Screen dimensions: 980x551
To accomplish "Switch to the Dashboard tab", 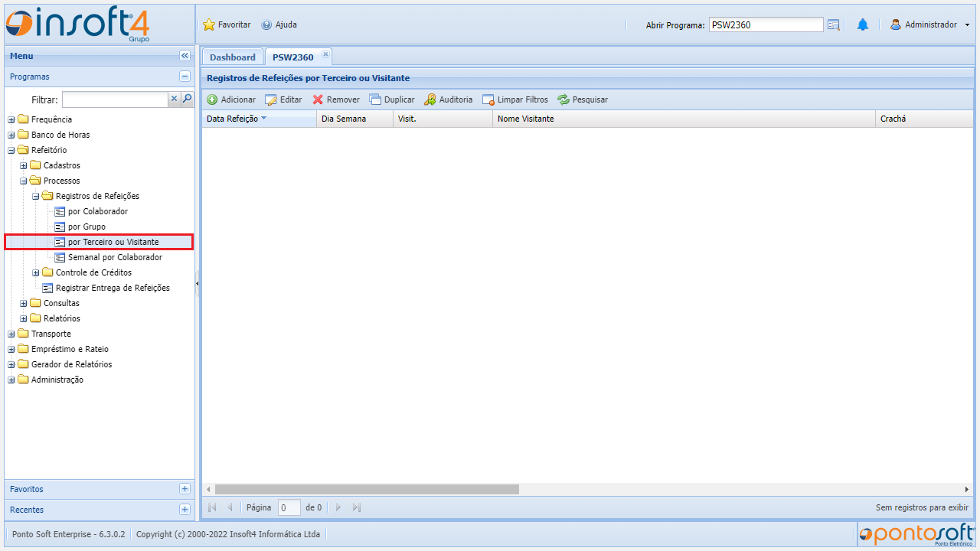I will (x=232, y=57).
